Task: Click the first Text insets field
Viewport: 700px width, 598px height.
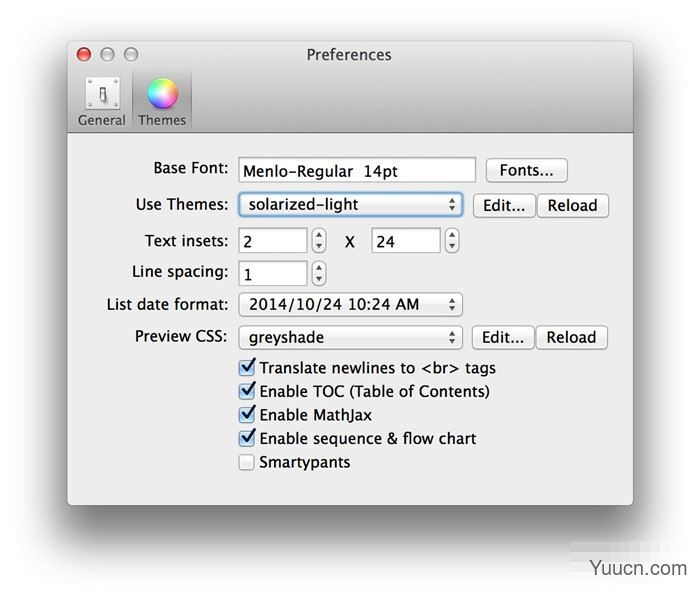Action: coord(273,241)
